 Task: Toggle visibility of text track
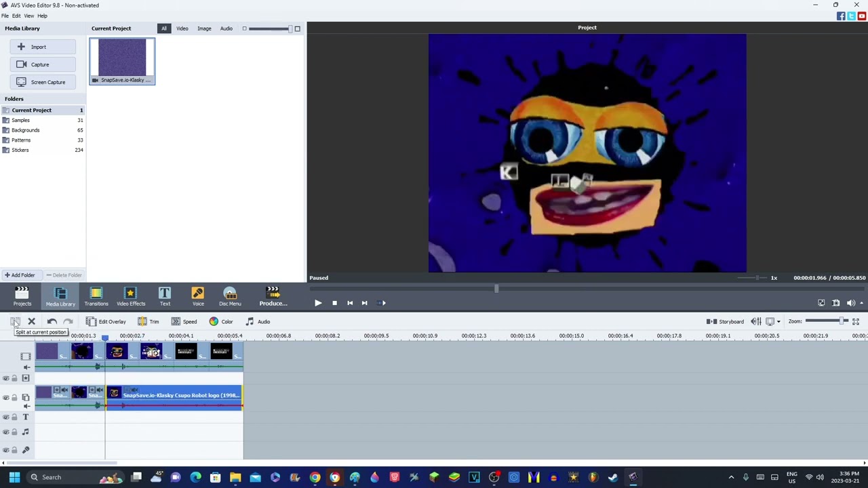point(6,418)
